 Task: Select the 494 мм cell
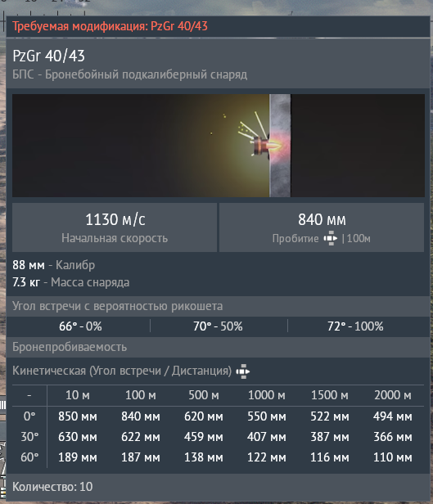[x=393, y=416]
